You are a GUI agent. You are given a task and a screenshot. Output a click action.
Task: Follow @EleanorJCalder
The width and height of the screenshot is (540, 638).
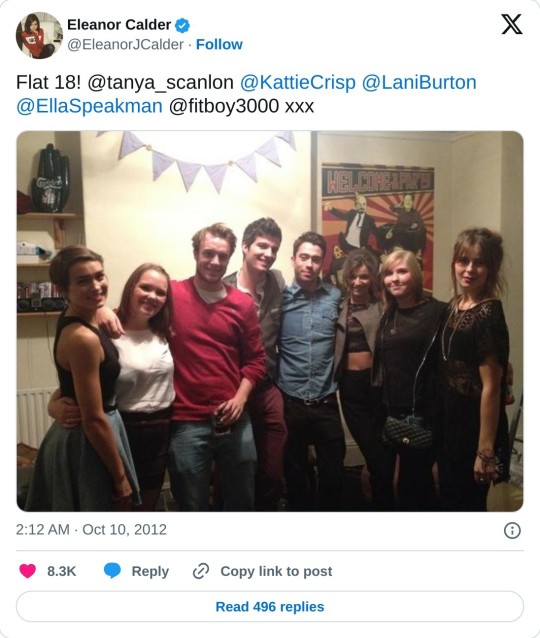point(219,44)
